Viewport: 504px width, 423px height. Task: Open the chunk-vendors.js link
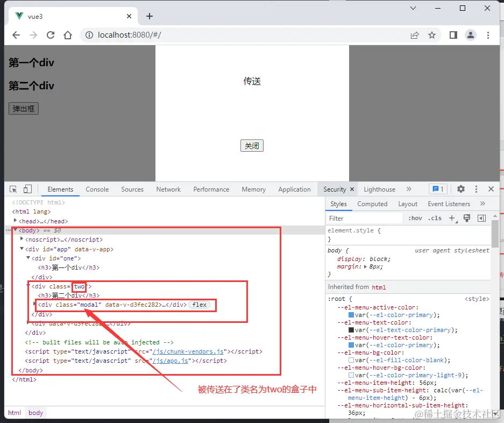pyautogui.click(x=188, y=351)
